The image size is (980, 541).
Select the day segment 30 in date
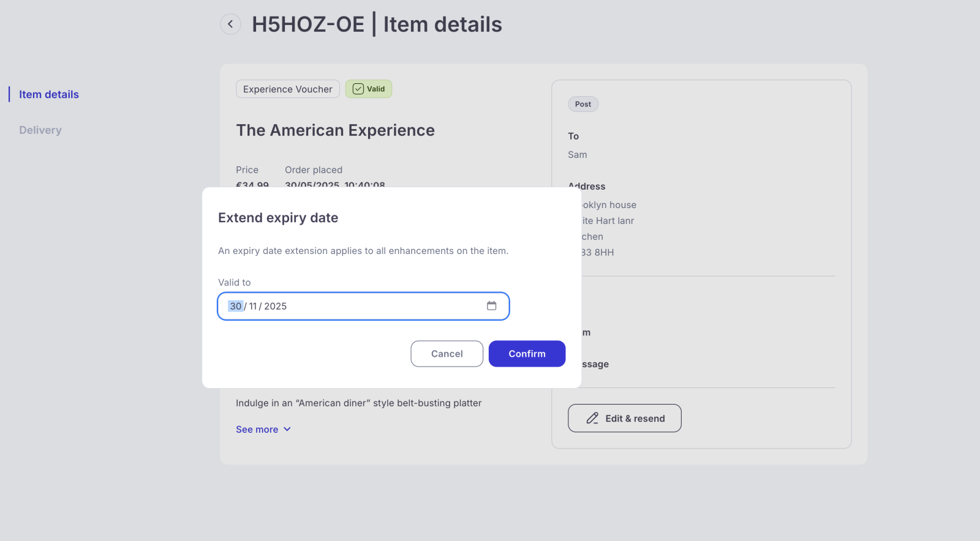(x=236, y=307)
